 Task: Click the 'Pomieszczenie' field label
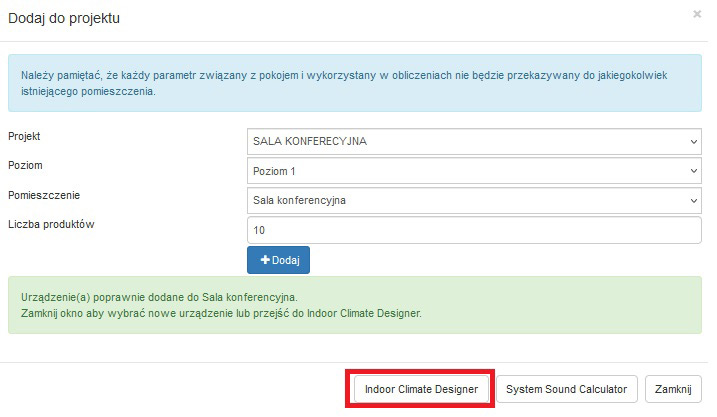click(44, 195)
